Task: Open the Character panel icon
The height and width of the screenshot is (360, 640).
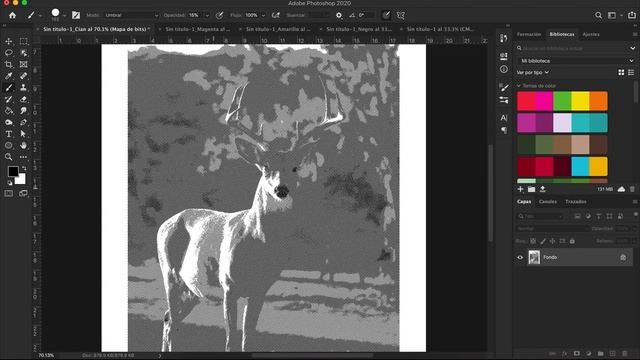Action: pyautogui.click(x=504, y=118)
